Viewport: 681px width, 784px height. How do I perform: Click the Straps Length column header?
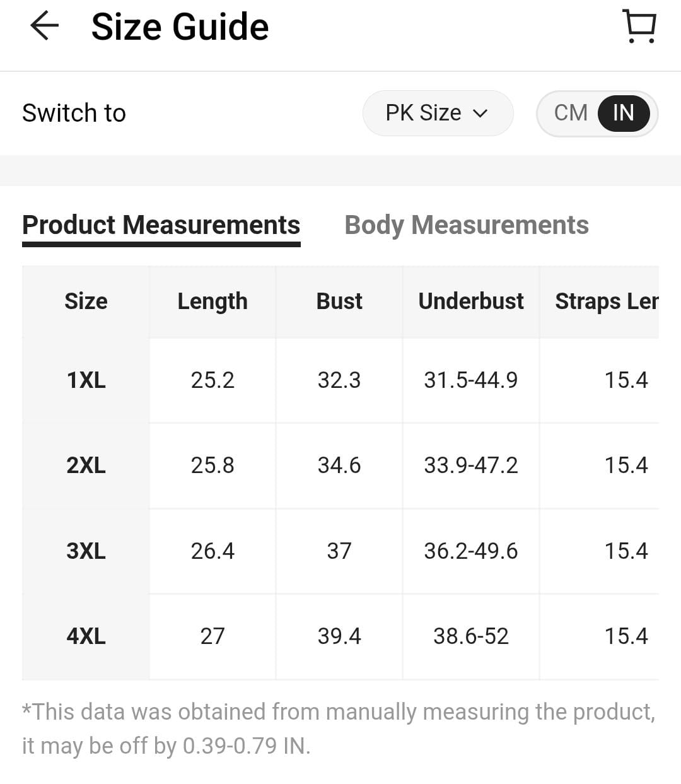pyautogui.click(x=600, y=301)
